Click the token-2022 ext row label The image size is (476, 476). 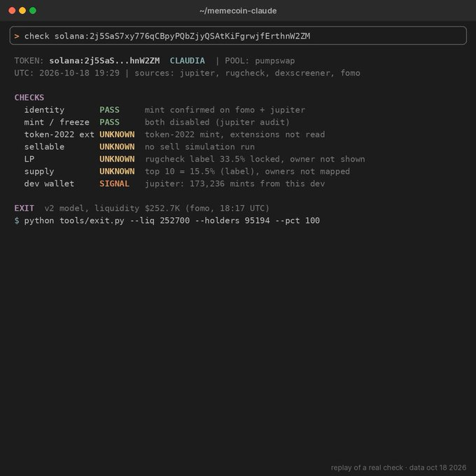coord(59,134)
